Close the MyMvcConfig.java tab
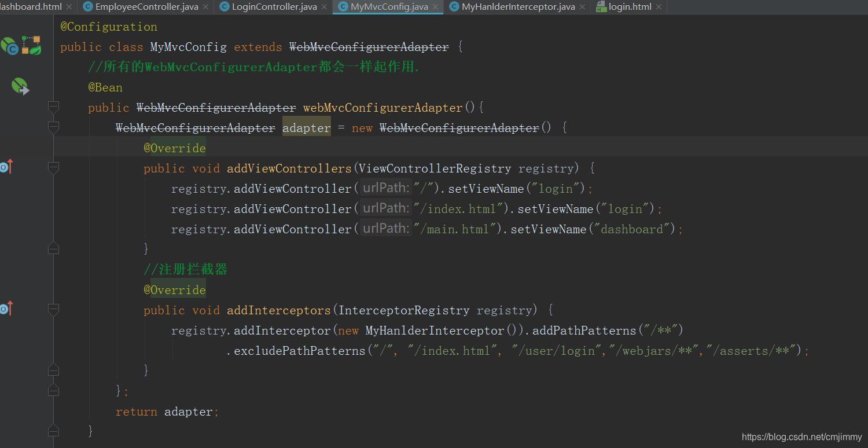Screen dimensions: 868x448 [435, 8]
